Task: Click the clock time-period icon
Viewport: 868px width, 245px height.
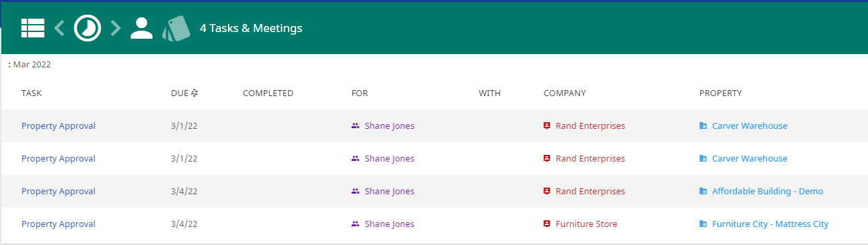Action: [88, 28]
